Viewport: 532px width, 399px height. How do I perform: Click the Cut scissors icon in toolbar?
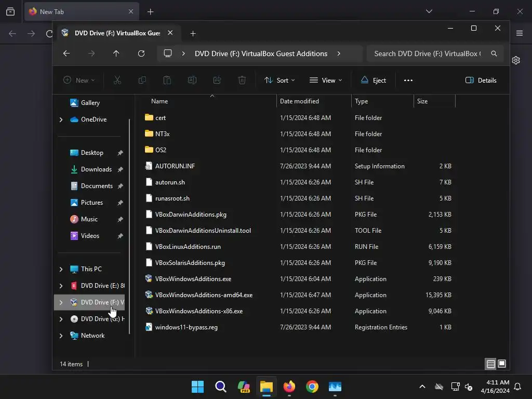point(117,80)
